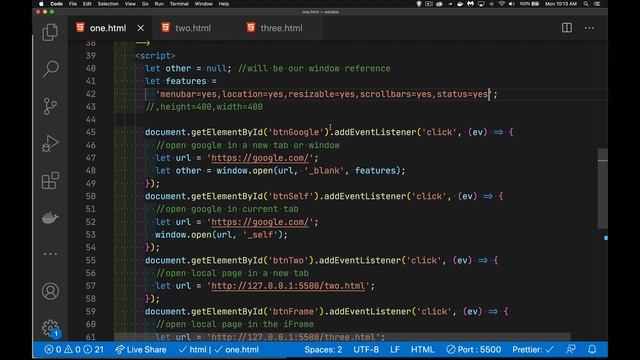Image resolution: width=640 pixels, height=360 pixels.
Task: Change indentation via Spaces: 2
Action: [323, 350]
